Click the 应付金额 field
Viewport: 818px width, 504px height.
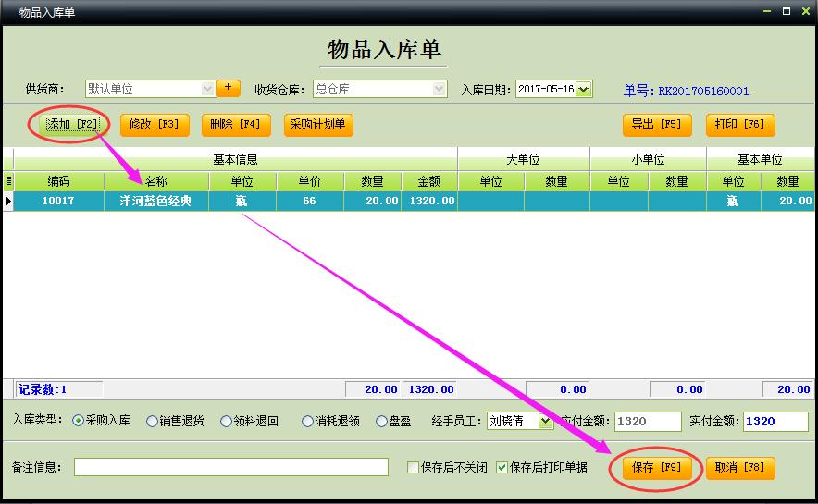click(x=648, y=421)
